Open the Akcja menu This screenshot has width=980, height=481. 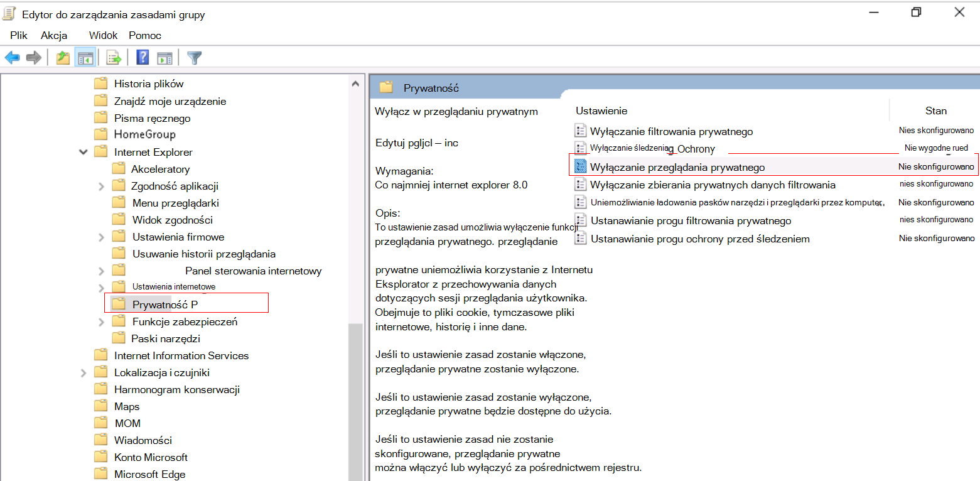(x=53, y=35)
